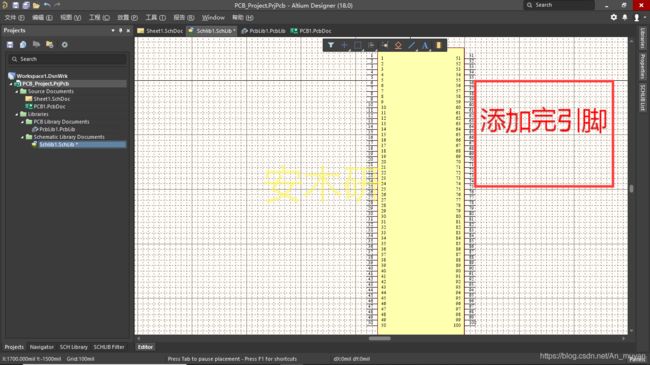650x365 pixels.
Task: Open the 报告 (R) menu
Action: (184, 17)
